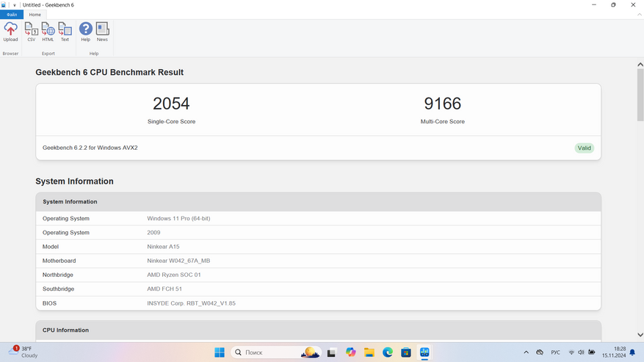Open the weather widget showing 38°F
Image resolution: width=644 pixels, height=362 pixels.
tap(23, 352)
